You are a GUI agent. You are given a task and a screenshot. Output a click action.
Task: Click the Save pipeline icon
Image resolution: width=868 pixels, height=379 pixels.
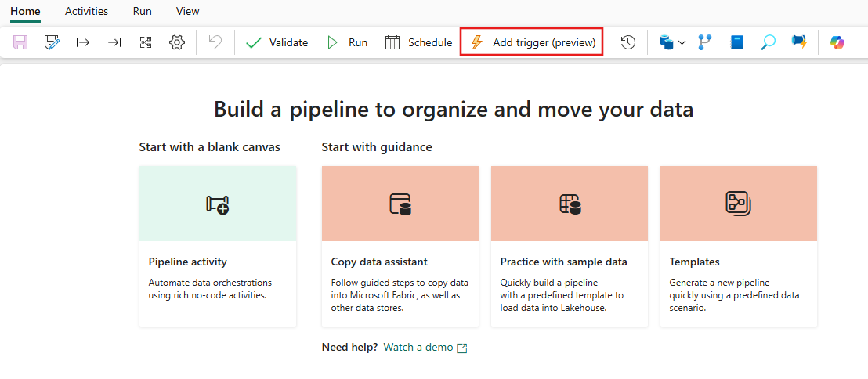pyautogui.click(x=20, y=42)
